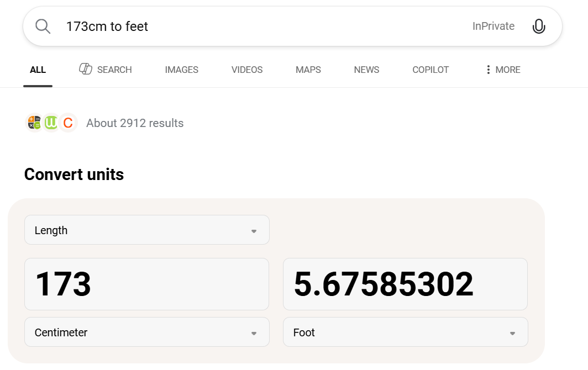Click the arrow of the Foot dropdown
Viewport: 588px width, 370px height.
[x=512, y=333]
